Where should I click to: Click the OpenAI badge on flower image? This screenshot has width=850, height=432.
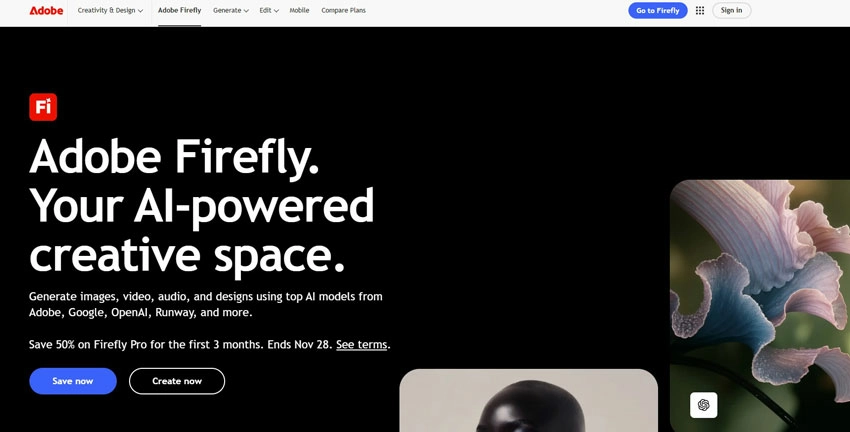coord(704,405)
